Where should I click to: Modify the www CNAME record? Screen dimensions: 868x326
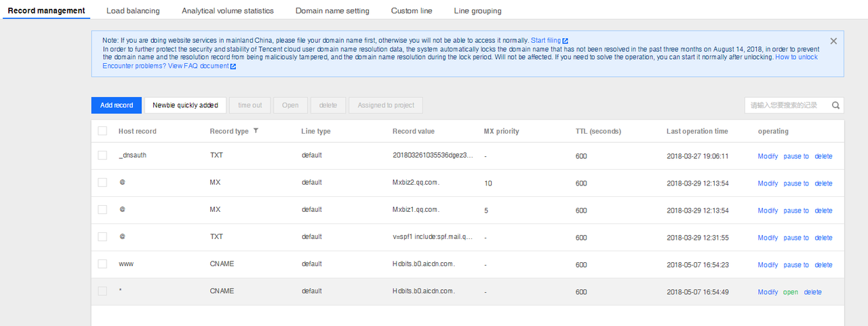click(x=768, y=265)
